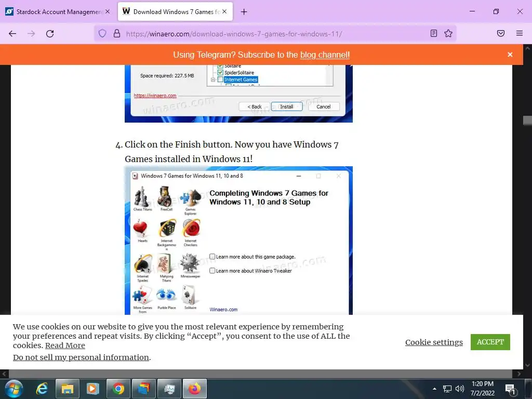
Task: Select the Download Windows 7 Games tab
Action: tap(175, 12)
